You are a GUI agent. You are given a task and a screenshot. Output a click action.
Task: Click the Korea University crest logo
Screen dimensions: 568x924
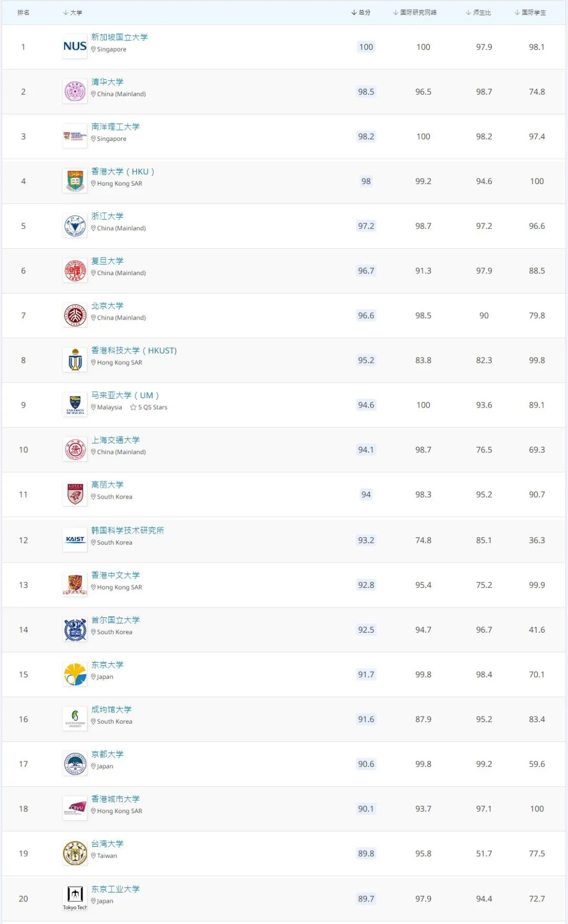[x=75, y=494]
